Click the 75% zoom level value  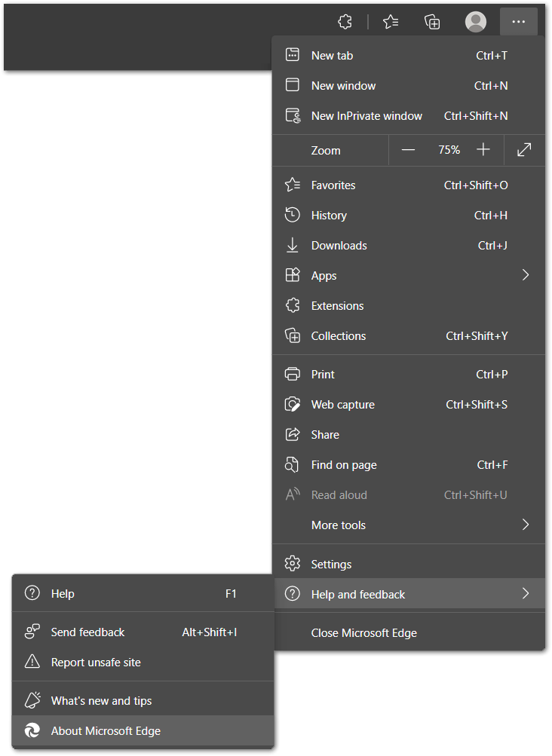point(449,150)
